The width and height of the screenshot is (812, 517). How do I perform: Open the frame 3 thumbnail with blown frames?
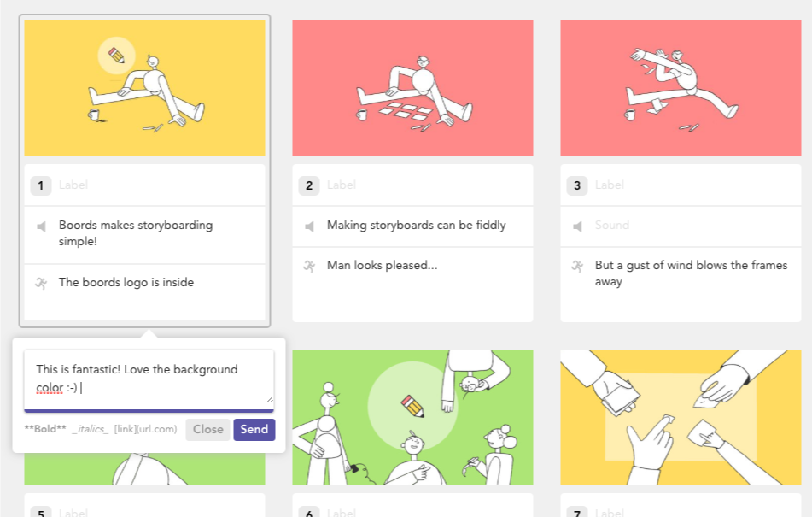pos(681,87)
